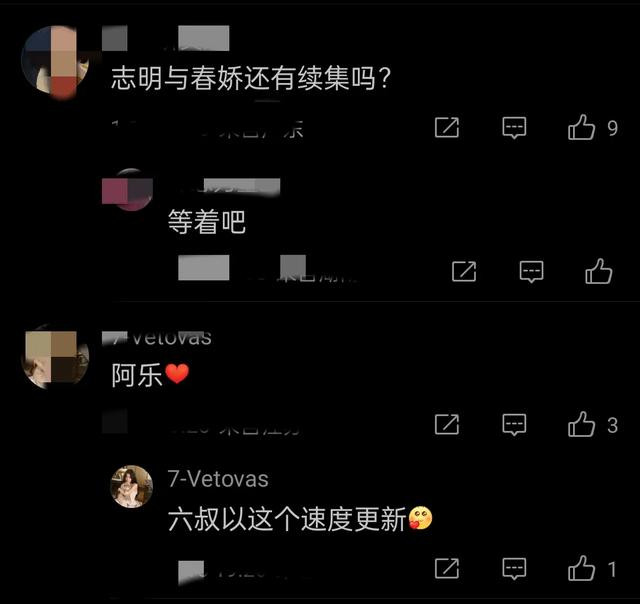
Task: Like the 六叔以这个速度更新 reply
Action: point(581,568)
